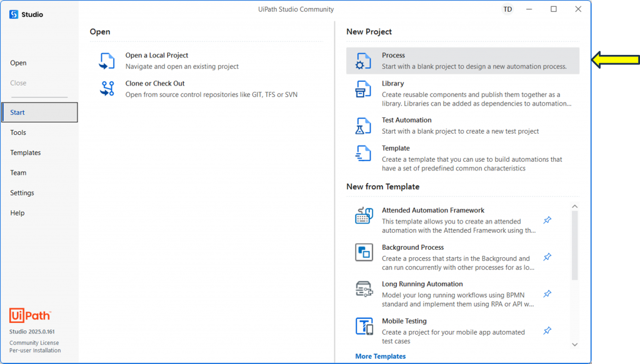This screenshot has height=364, width=640.
Task: Go to Settings in sidebar
Action: click(x=22, y=193)
